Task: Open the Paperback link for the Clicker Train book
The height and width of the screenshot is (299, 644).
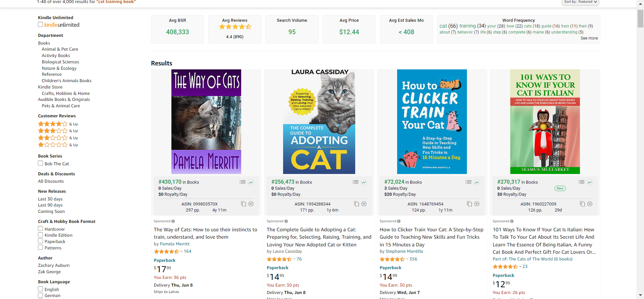Action: [390, 268]
